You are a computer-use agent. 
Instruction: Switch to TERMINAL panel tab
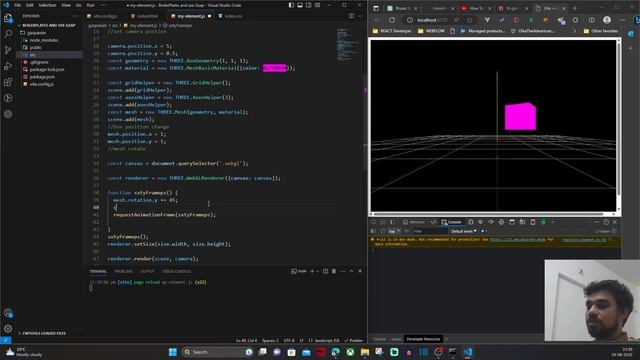pos(98,271)
